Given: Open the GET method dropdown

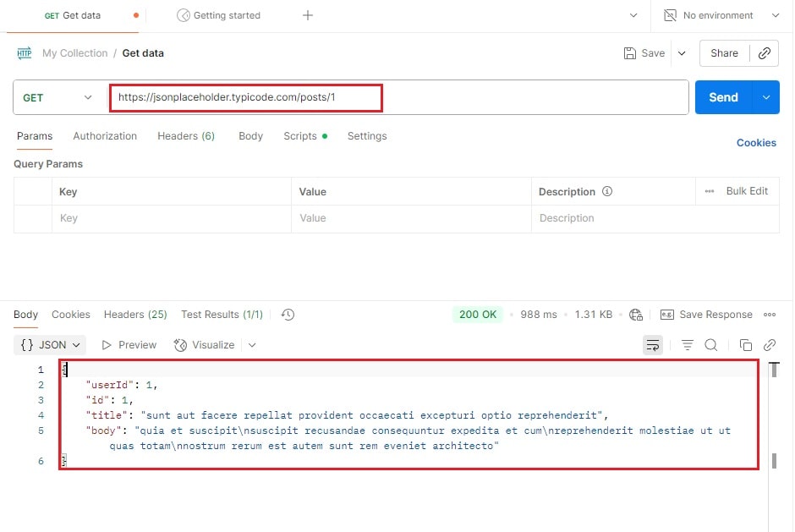Looking at the screenshot, I should coord(58,97).
